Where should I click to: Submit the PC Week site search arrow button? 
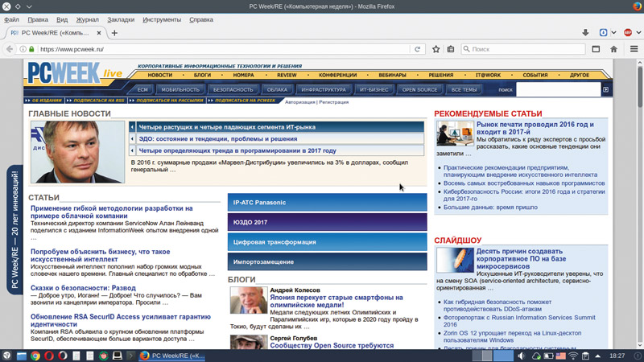pos(606,89)
